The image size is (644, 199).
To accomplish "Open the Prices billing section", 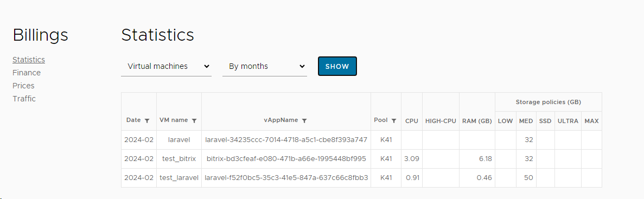I will pos(23,86).
